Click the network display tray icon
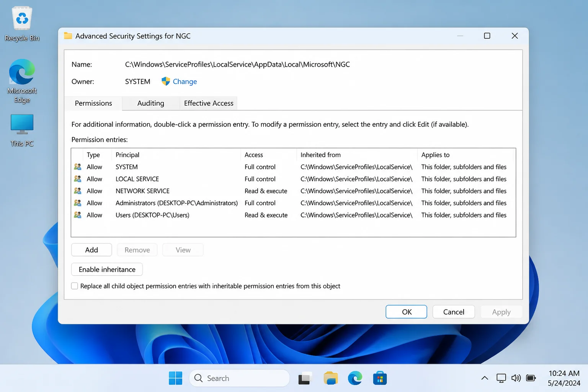 click(x=501, y=378)
